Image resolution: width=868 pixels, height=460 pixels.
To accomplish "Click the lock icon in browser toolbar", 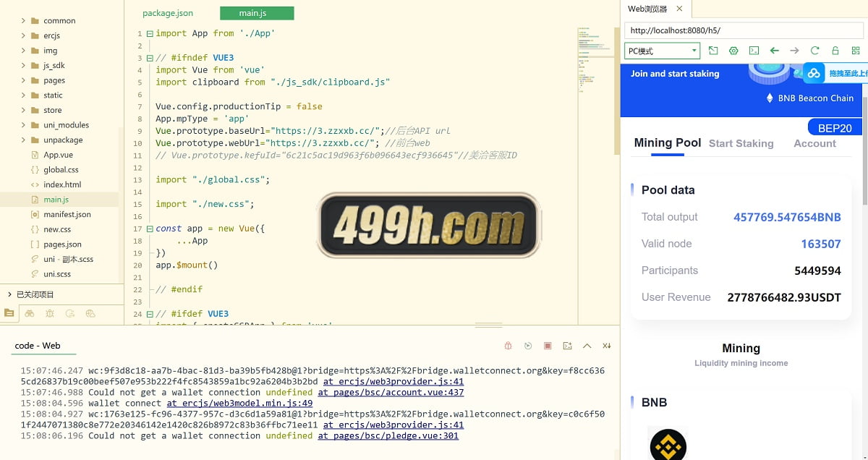I will [835, 51].
